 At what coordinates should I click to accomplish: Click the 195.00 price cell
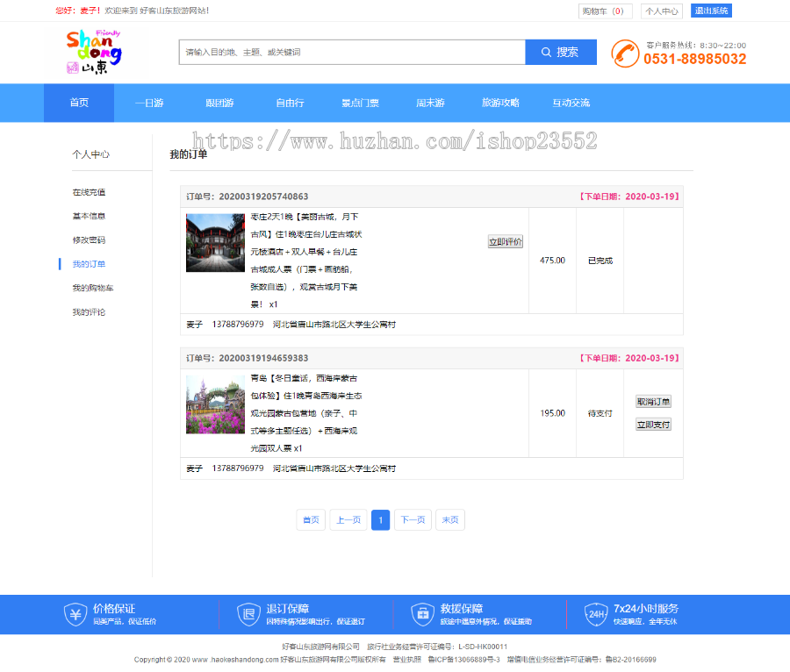point(553,413)
